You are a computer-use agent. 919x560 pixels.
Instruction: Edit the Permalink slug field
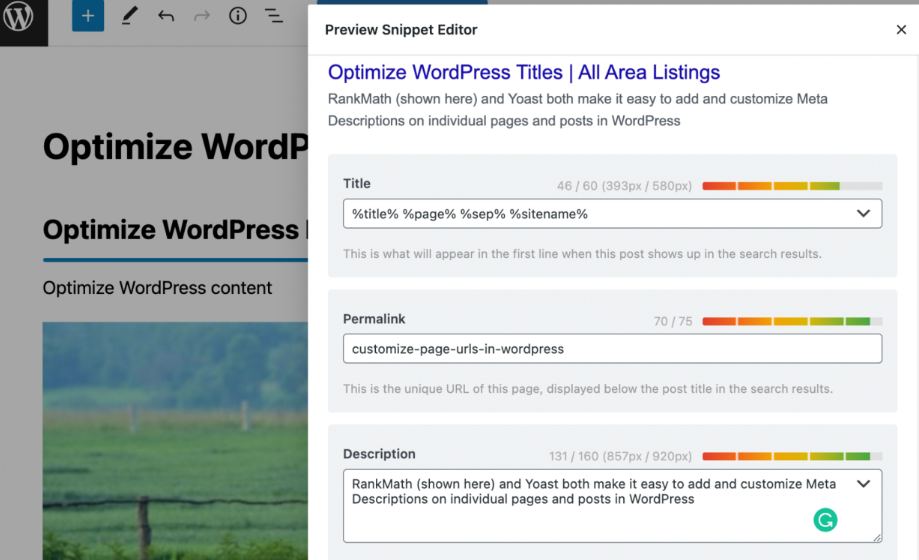point(612,349)
